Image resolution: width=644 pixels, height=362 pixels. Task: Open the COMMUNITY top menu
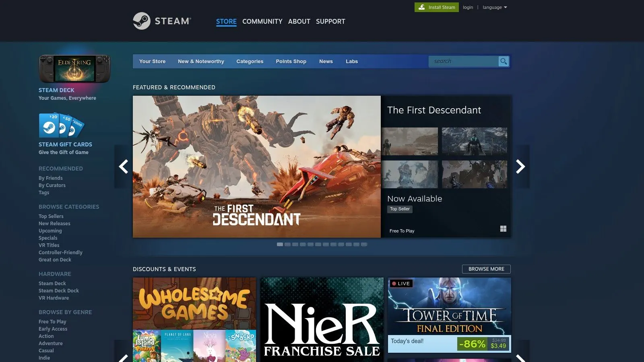pos(262,21)
